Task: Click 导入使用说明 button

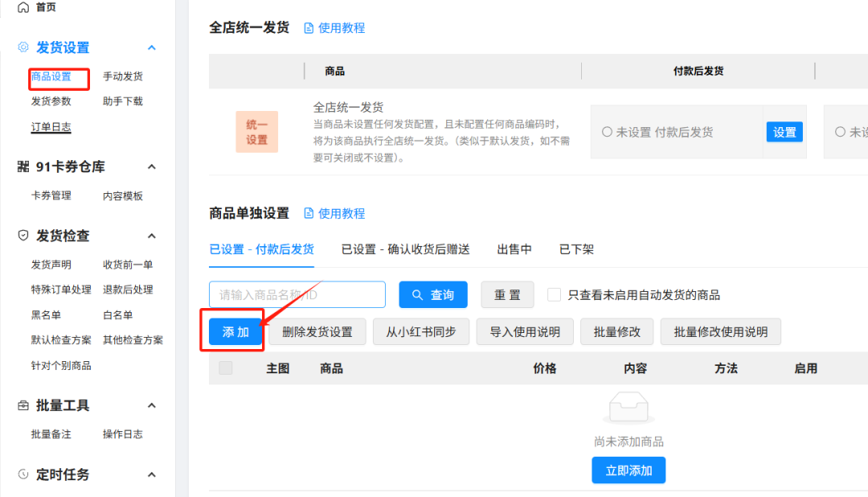Action: click(525, 332)
